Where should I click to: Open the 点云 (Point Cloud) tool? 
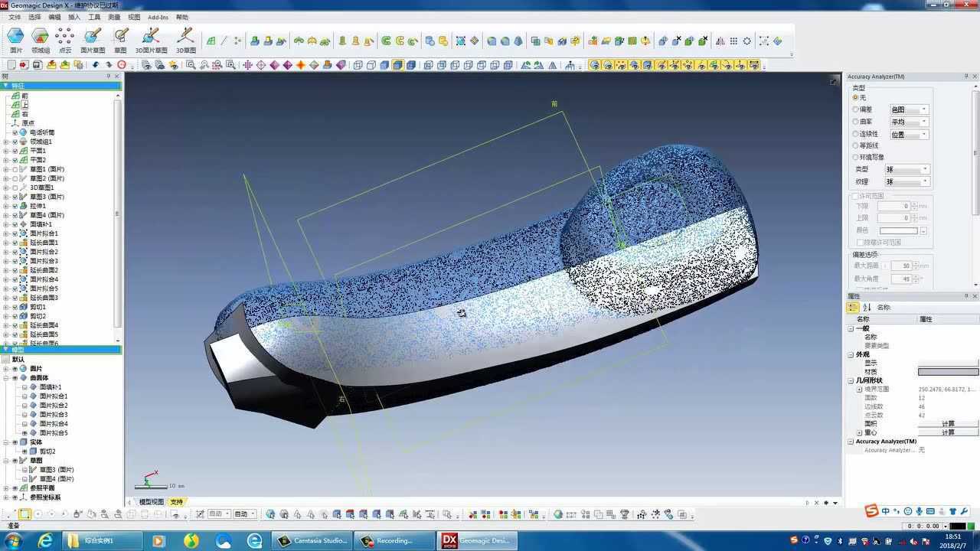[x=65, y=40]
